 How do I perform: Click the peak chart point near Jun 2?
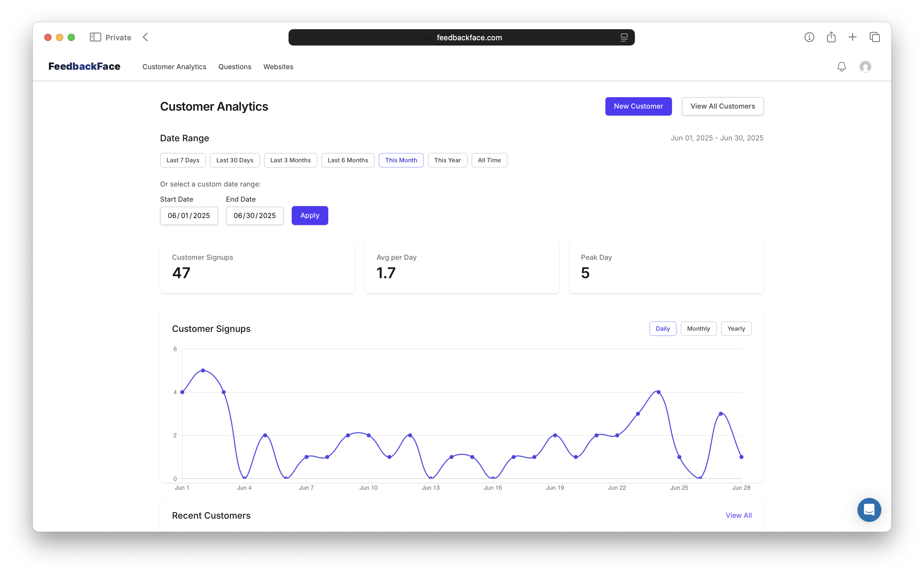[x=203, y=370]
